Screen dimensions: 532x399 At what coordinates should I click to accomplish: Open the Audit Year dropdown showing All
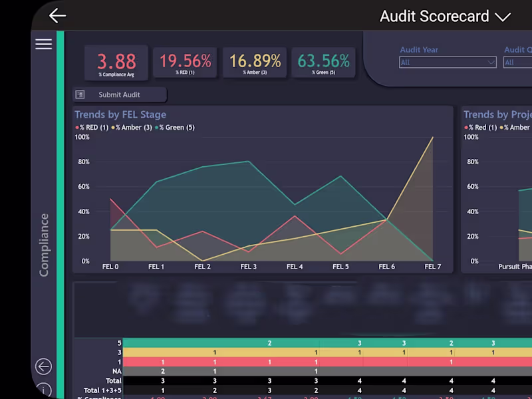tap(447, 63)
